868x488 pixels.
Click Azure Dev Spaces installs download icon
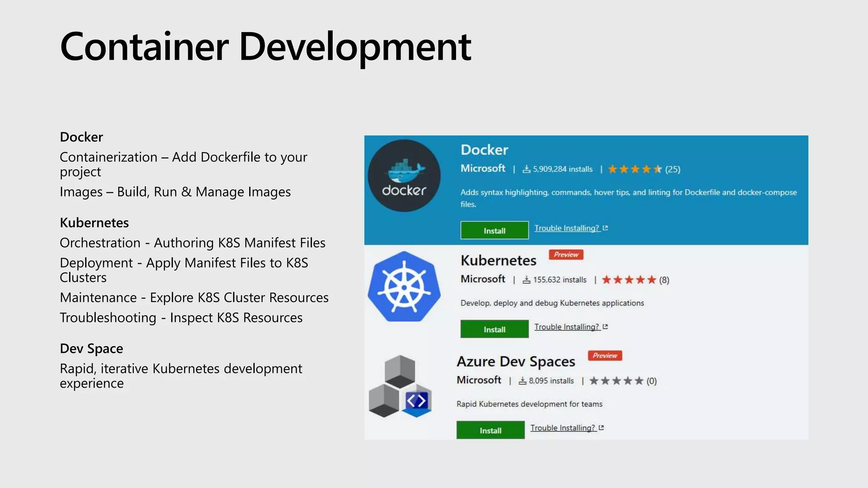523,380
